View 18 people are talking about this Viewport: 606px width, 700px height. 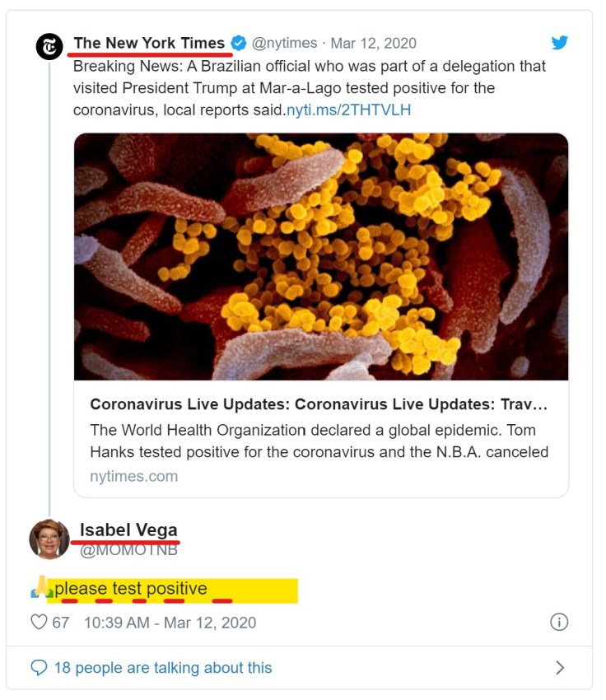pos(162,668)
